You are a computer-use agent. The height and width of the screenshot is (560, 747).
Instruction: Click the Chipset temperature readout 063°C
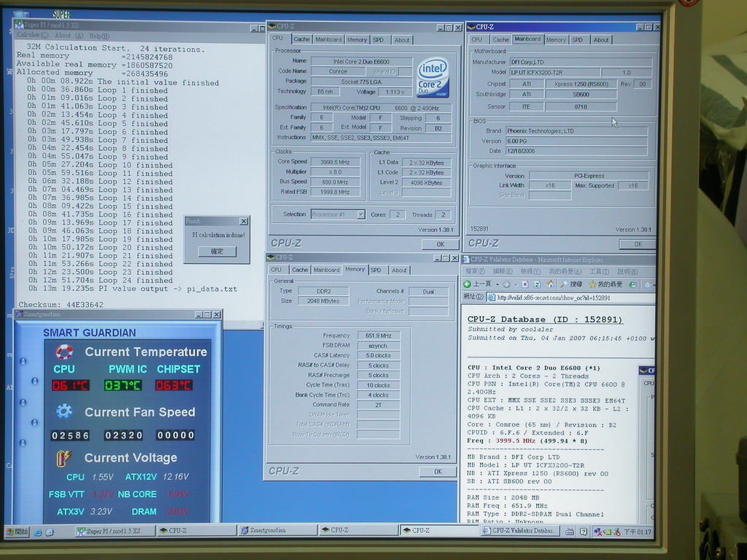(174, 385)
